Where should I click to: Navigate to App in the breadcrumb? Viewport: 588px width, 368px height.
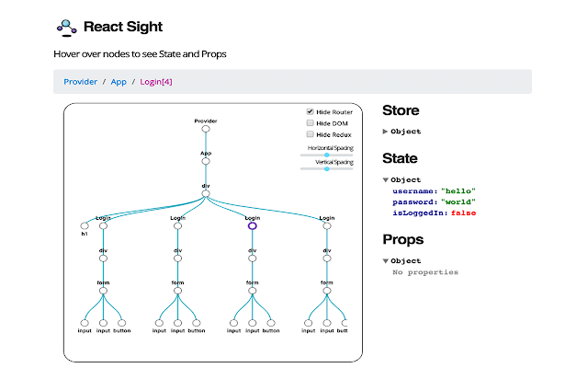(x=119, y=82)
